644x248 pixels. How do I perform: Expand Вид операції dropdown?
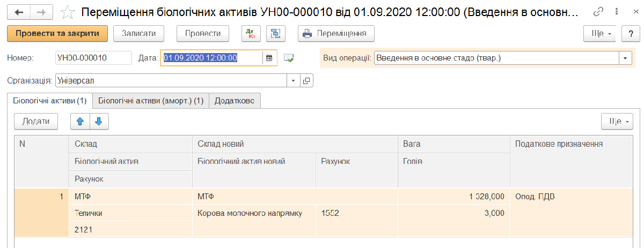click(x=625, y=58)
